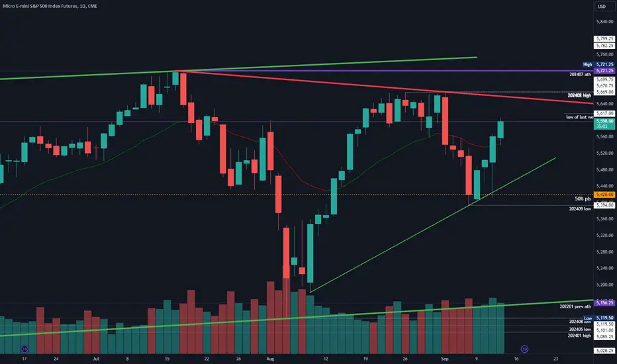
Task: Click the '50% pb' level label
Action: [x=583, y=199]
